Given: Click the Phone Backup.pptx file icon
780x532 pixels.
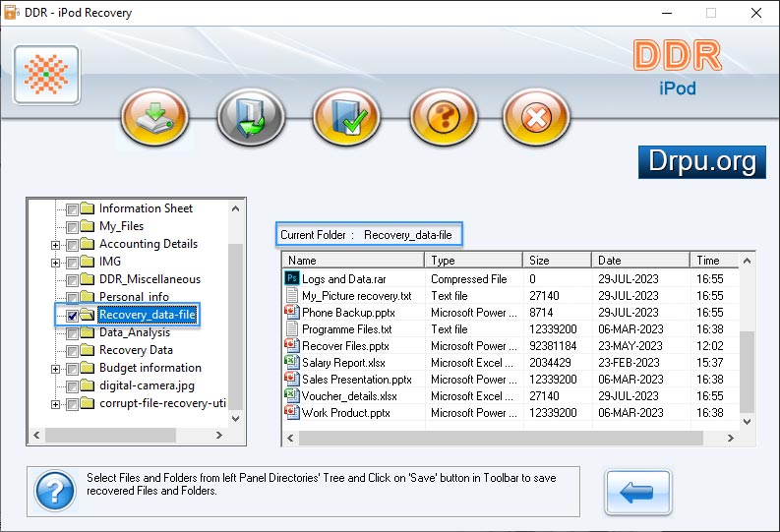Looking at the screenshot, I should click(x=292, y=313).
